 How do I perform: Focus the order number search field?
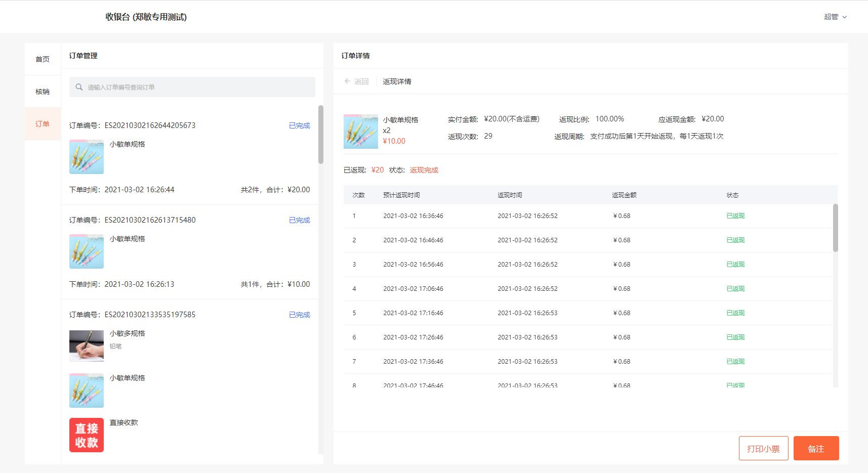[x=197, y=87]
